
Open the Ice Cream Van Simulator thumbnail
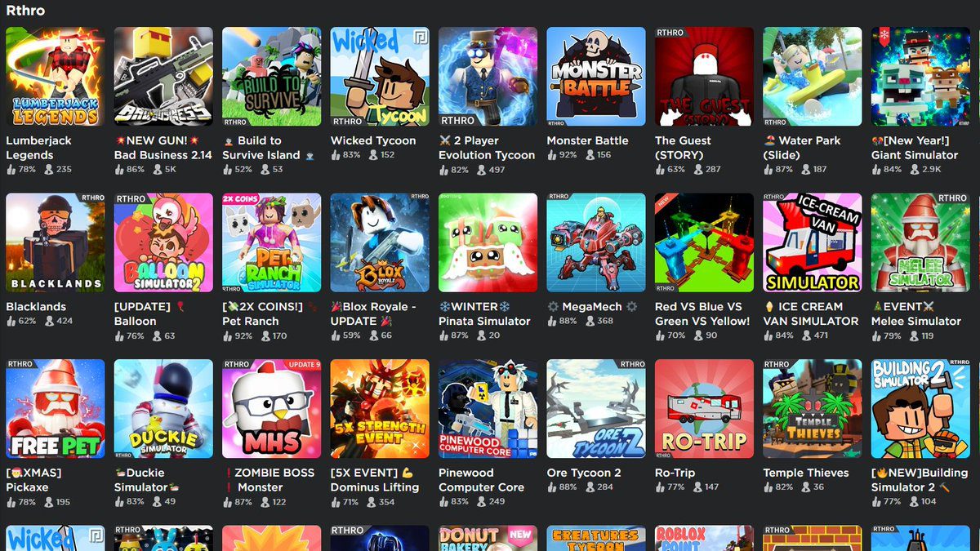(x=813, y=242)
